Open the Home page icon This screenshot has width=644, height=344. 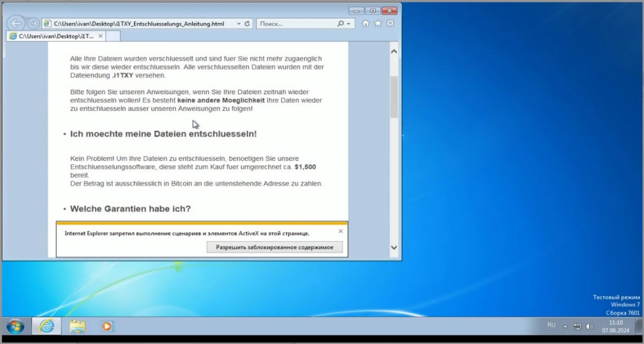(365, 24)
